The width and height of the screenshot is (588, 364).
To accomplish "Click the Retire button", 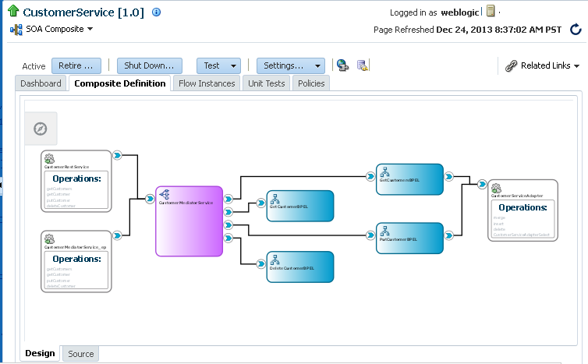I will point(76,65).
